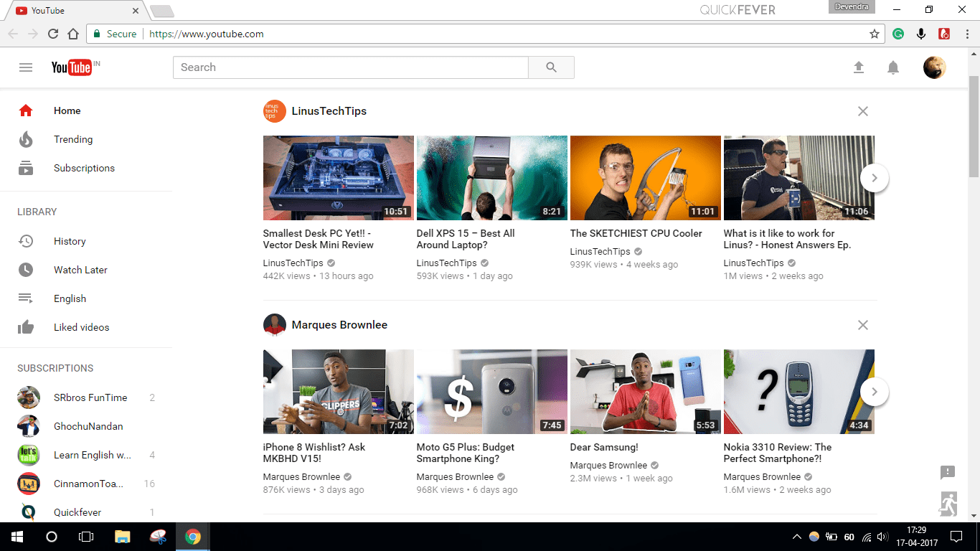Open the LinusTechTips channel title link
Screen dimensions: 980x551
tap(329, 111)
